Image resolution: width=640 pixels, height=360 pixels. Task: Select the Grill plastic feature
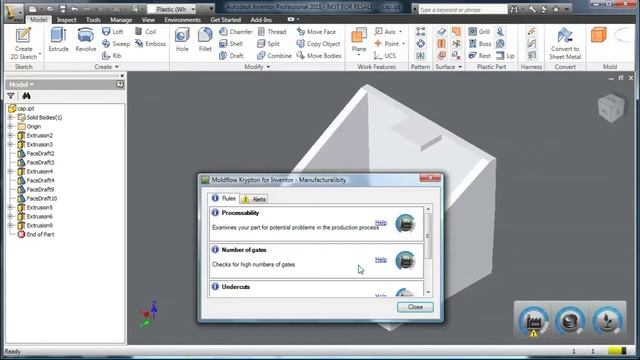(479, 31)
